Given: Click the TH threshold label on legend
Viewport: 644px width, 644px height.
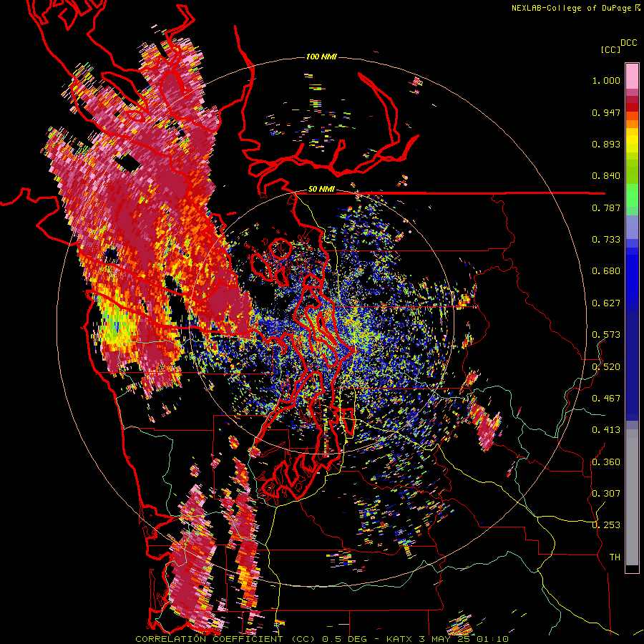Looking at the screenshot, I should [615, 557].
